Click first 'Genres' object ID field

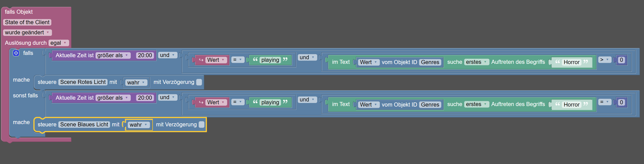[x=430, y=62]
